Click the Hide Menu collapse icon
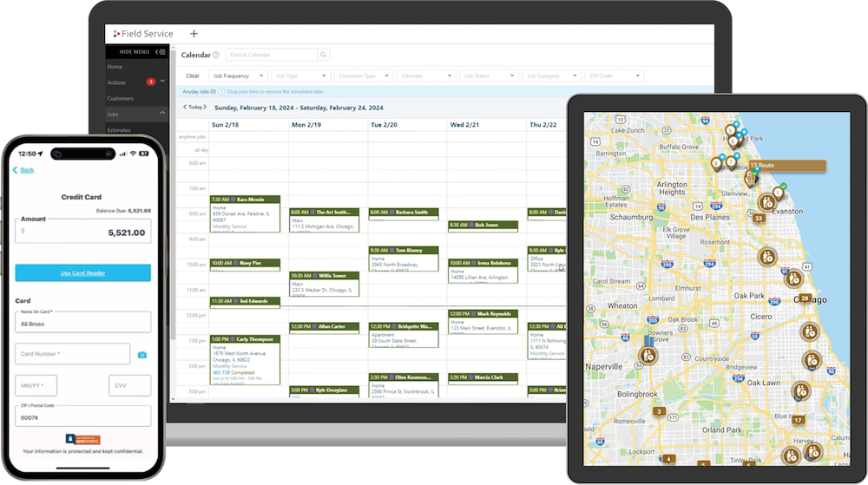Viewport: 868px width, 485px height. [x=161, y=51]
